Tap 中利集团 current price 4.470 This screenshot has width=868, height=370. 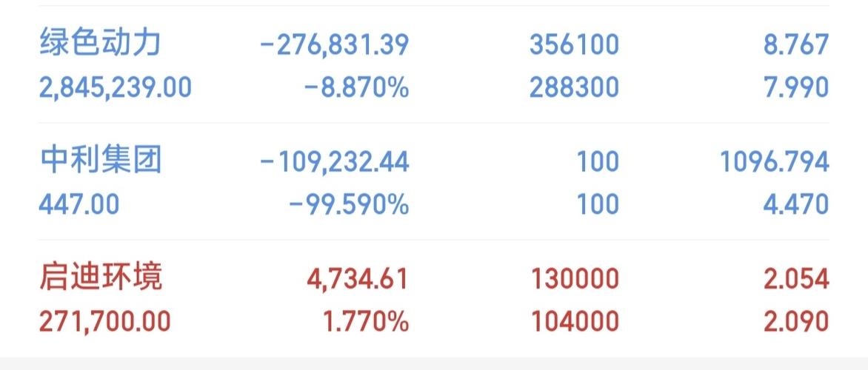[796, 204]
